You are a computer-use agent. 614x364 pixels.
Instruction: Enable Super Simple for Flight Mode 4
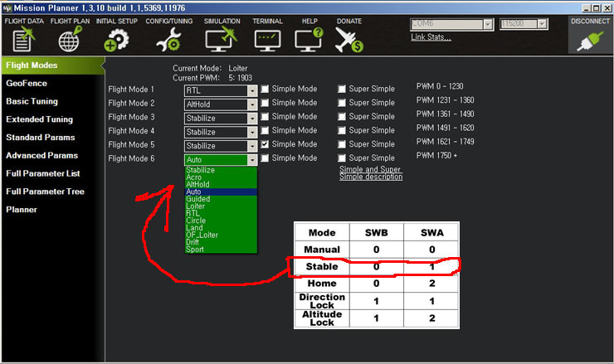click(342, 130)
